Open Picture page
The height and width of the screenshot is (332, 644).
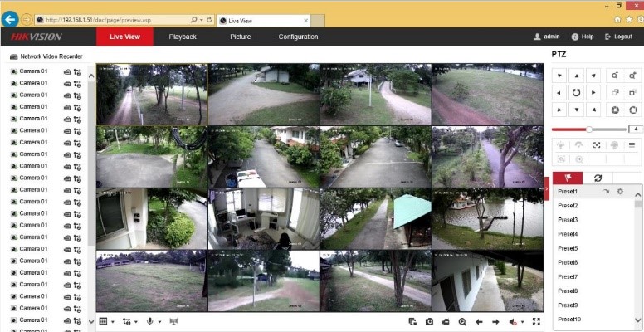[x=241, y=37]
